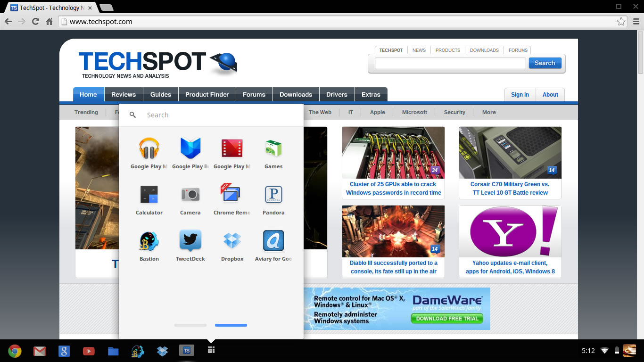644x362 pixels.
Task: Open the Corsair C70 Military Green review
Action: (x=510, y=189)
